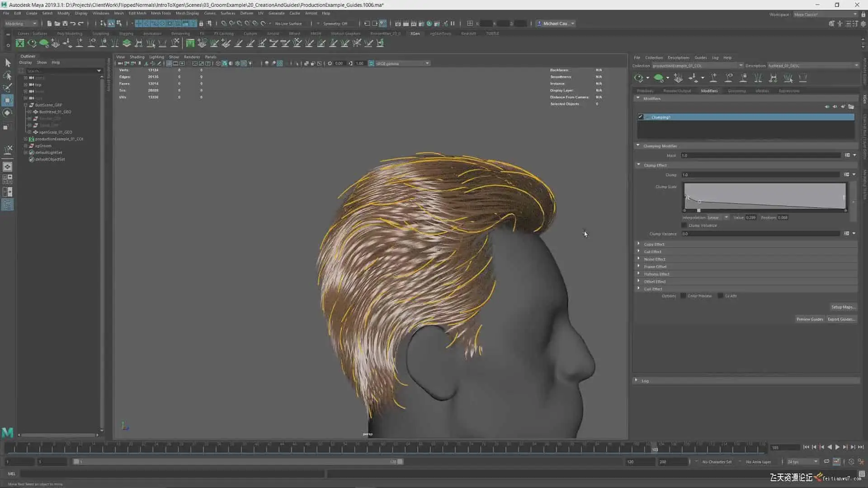This screenshot has height=488, width=868.
Task: Select the Paint Selection tool in toolbox
Action: (x=8, y=88)
